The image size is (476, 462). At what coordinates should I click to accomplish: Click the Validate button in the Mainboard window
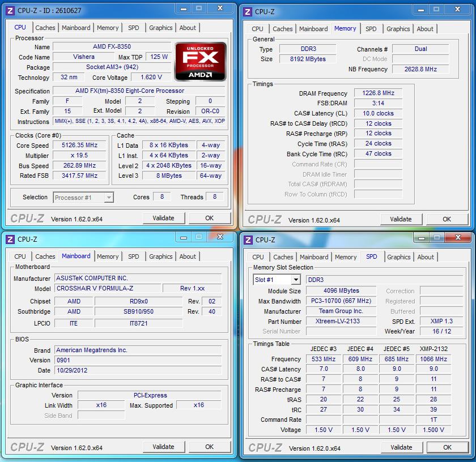click(163, 447)
